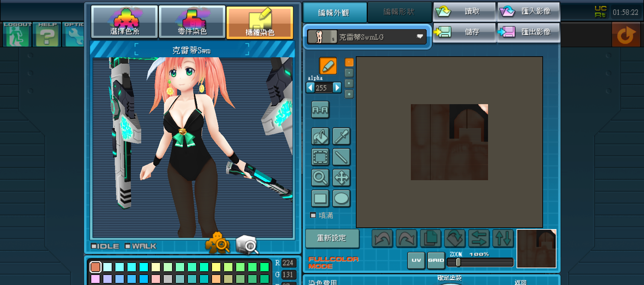The width and height of the screenshot is (644, 285).
Task: Pick the eyedropper color sampler tool
Action: 341,136
